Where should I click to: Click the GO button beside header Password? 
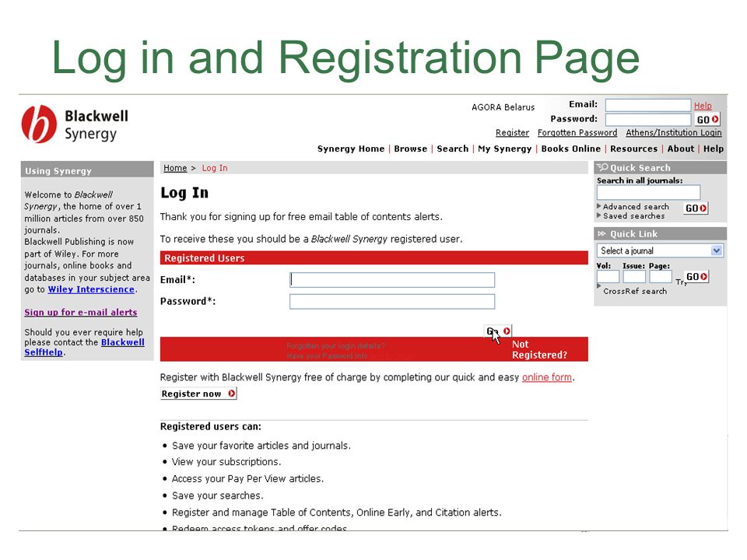point(707,120)
